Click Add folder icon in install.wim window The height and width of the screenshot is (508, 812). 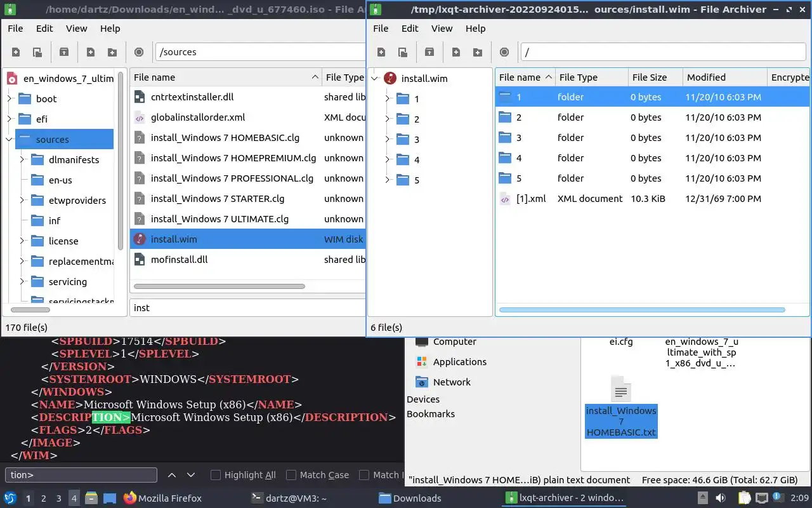click(x=478, y=52)
